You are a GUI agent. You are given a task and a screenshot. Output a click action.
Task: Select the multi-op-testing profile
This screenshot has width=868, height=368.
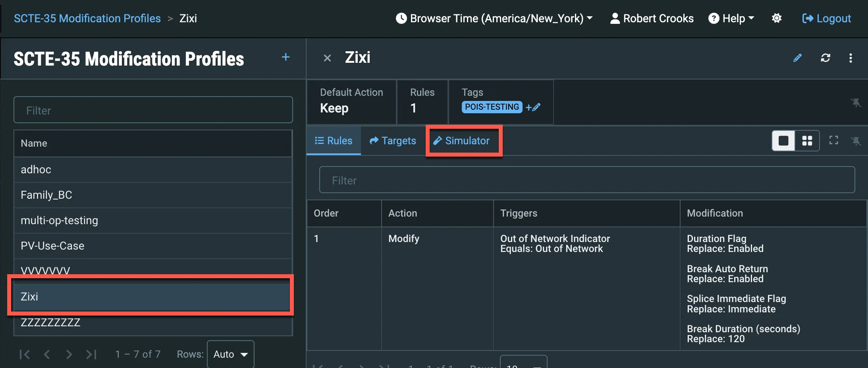[153, 221]
